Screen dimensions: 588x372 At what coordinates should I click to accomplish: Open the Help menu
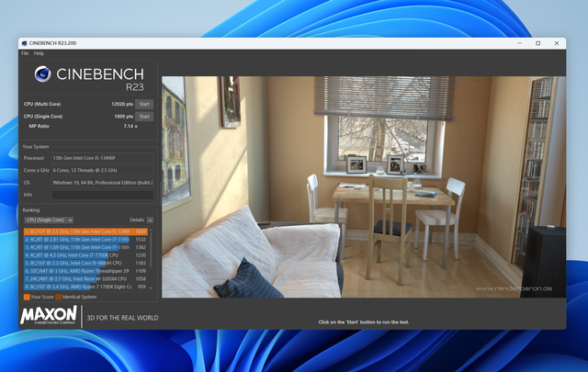pyautogui.click(x=39, y=53)
